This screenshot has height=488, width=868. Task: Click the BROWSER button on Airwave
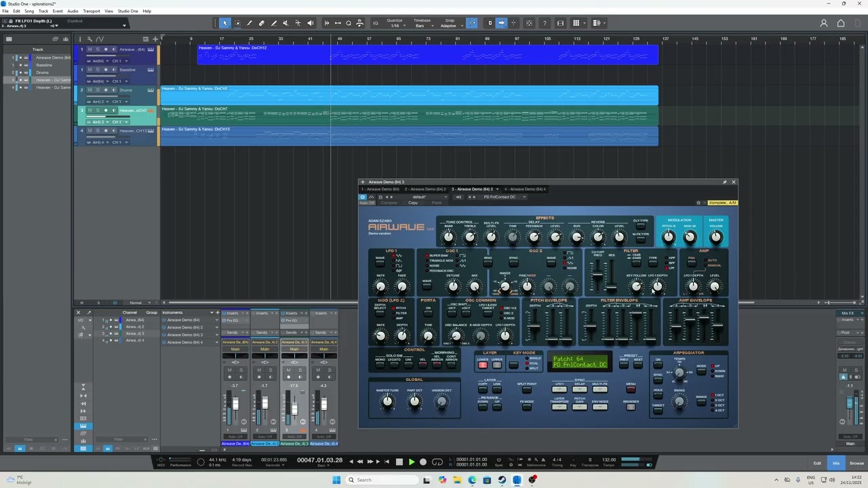tap(631, 407)
